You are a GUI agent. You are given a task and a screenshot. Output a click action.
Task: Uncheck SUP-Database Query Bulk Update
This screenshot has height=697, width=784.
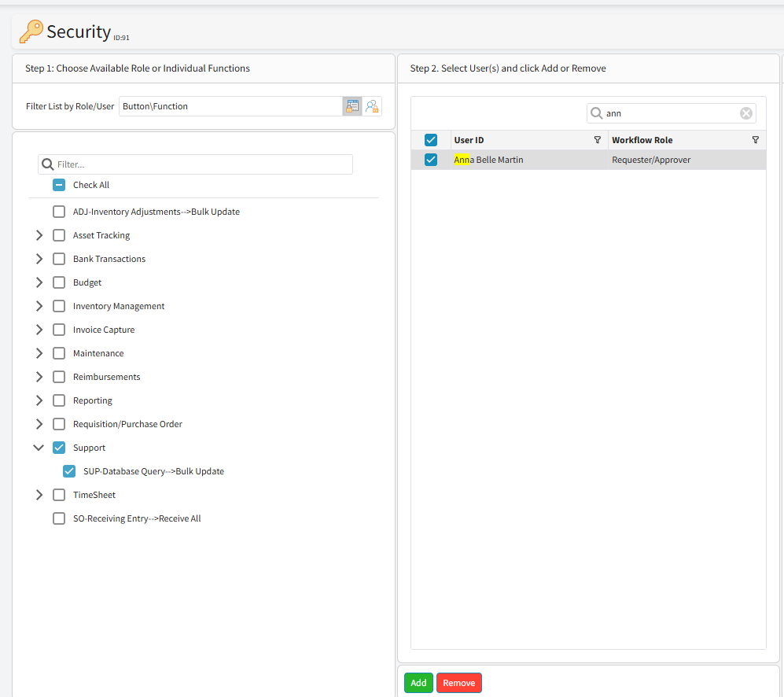69,471
